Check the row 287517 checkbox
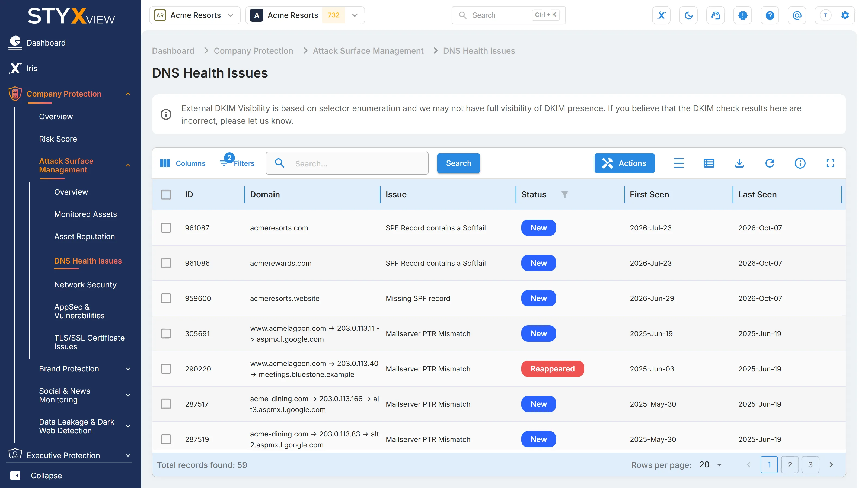Image resolution: width=868 pixels, height=488 pixels. (166, 404)
